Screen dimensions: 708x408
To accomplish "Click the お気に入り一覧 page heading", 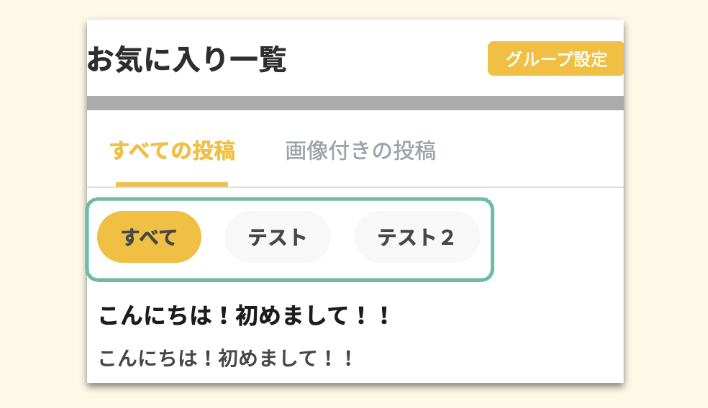I will (x=187, y=60).
